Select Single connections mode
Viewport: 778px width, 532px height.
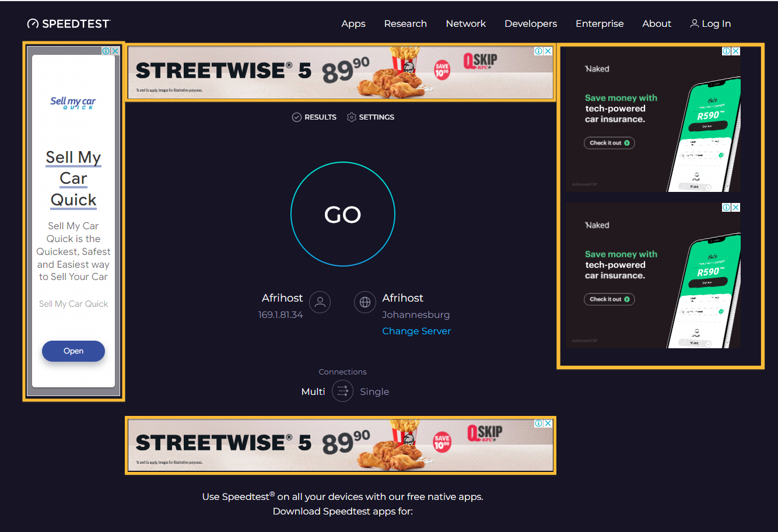click(374, 391)
